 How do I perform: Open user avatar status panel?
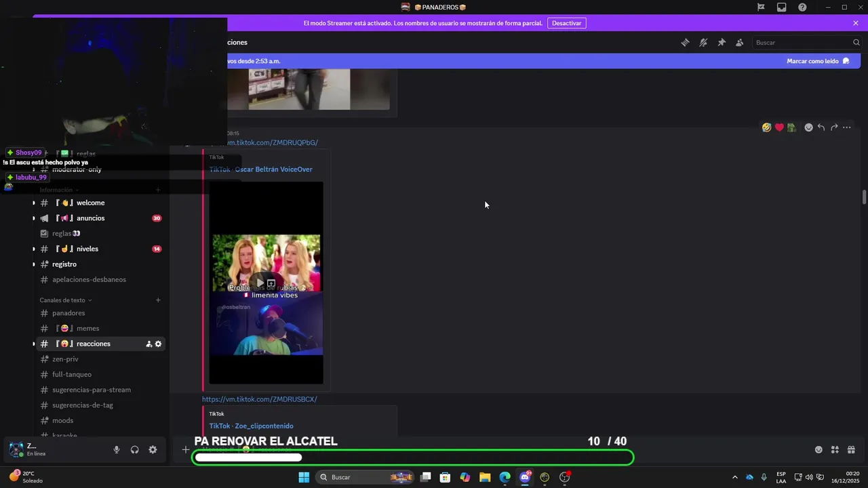point(16,449)
